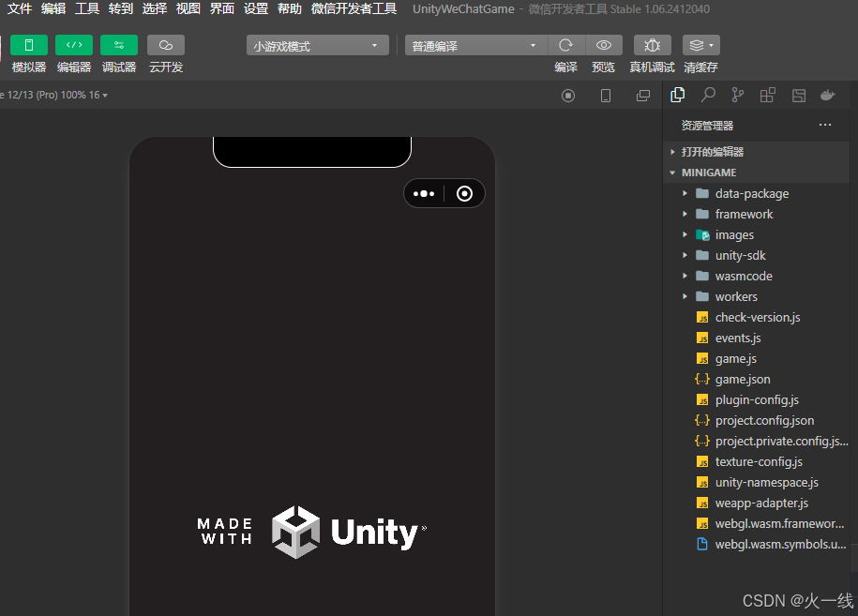This screenshot has height=616, width=858.
Task: Open the search magnifier icon in the sidebar
Action: point(707,95)
